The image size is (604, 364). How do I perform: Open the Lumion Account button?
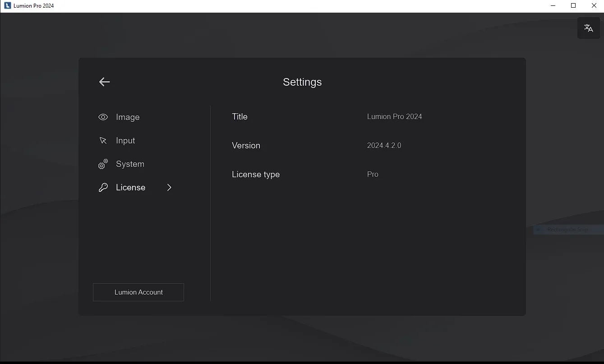[x=138, y=292]
